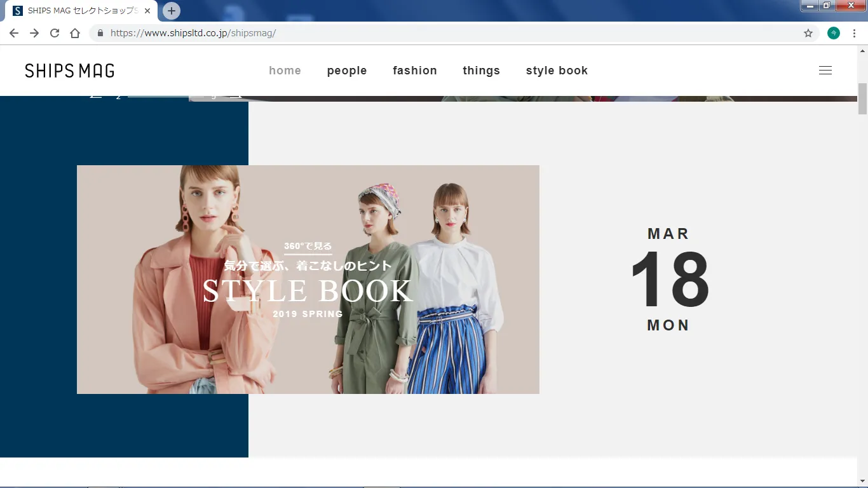The width and height of the screenshot is (868, 488).
Task: Click the browser home house icon
Action: point(75,33)
